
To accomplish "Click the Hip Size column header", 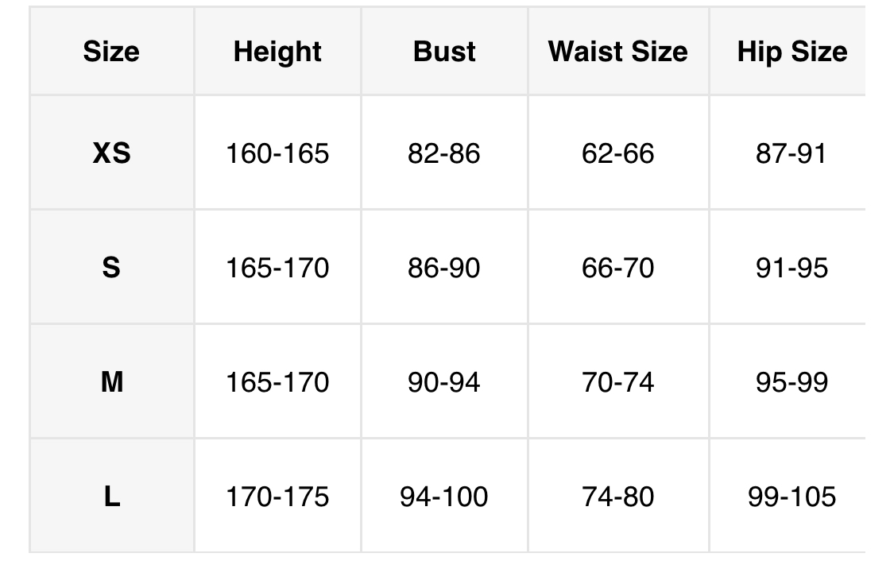I will [791, 52].
